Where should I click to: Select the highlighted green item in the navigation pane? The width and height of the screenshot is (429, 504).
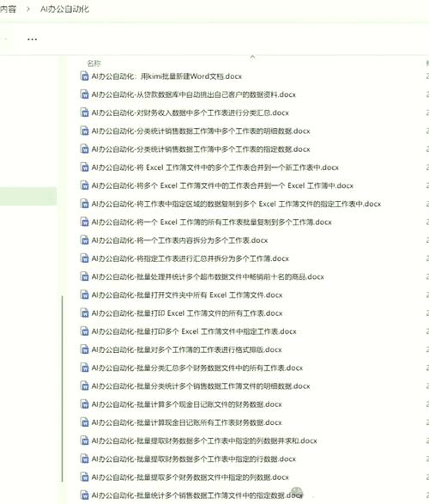28,196
